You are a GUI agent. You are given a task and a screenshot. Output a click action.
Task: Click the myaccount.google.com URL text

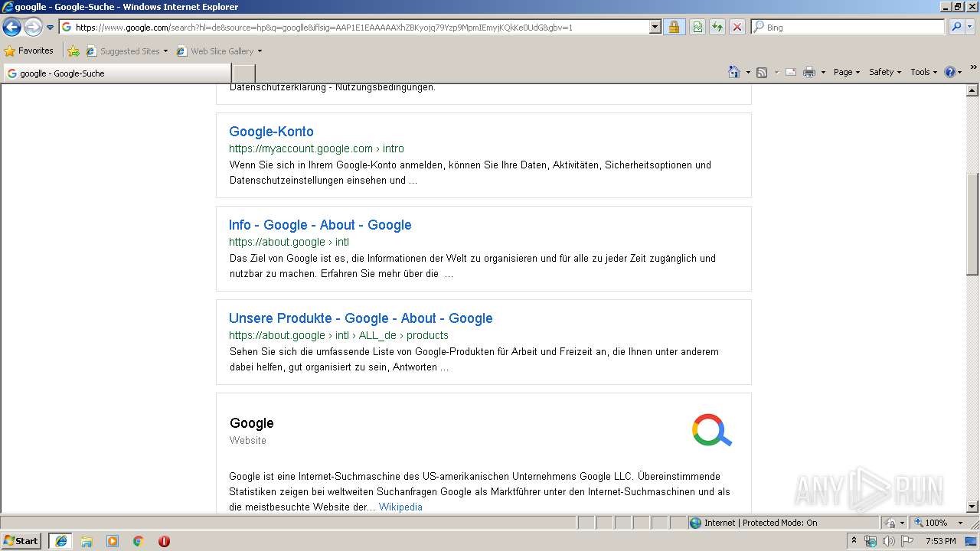coord(316,148)
